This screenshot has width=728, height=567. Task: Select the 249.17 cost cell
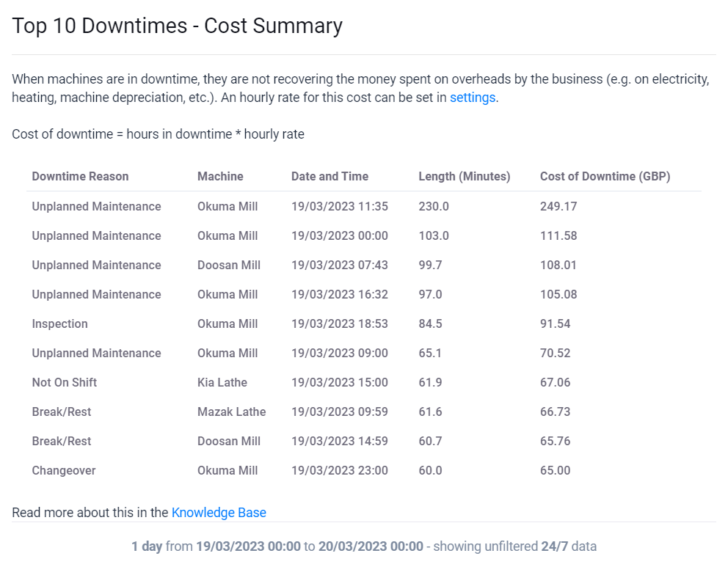(x=558, y=206)
